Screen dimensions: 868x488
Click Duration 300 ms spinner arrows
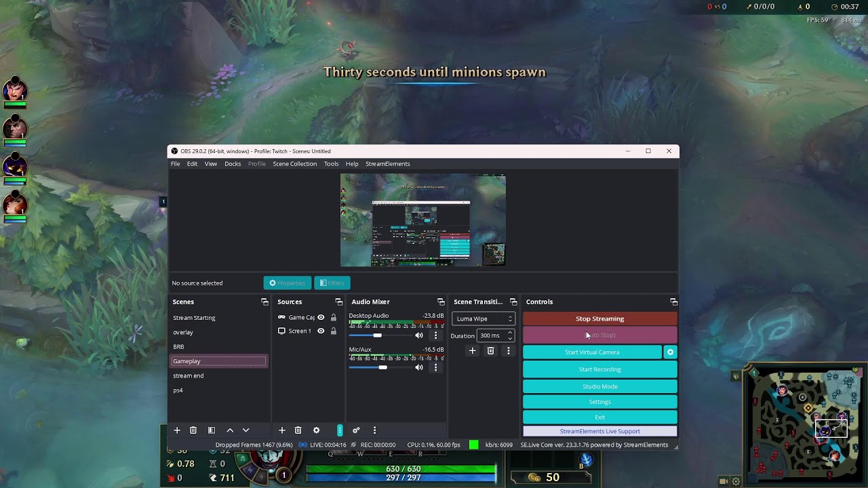tap(510, 335)
